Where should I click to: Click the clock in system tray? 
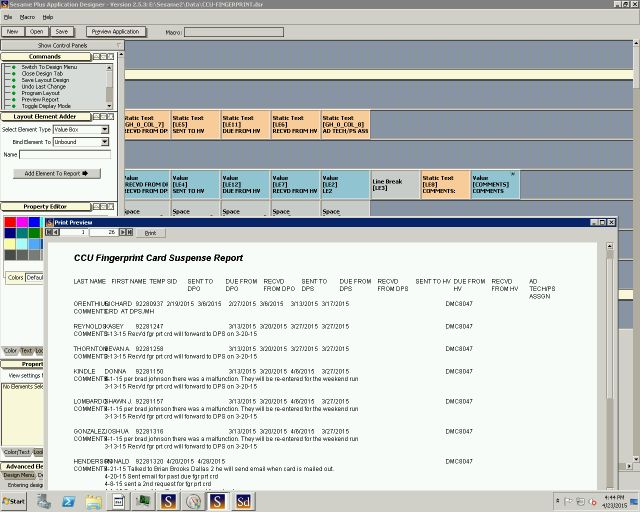click(614, 501)
